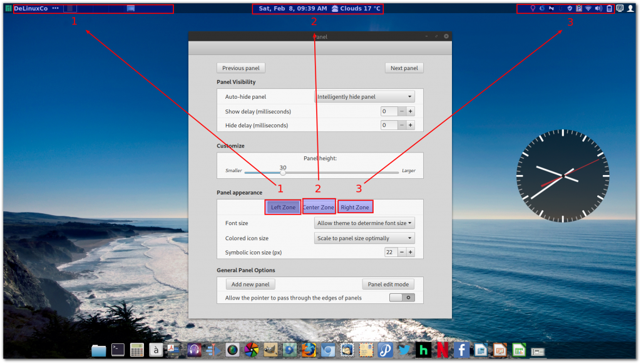The height and width of the screenshot is (364, 641).
Task: Open the Colored icon size dropdown
Action: point(364,238)
